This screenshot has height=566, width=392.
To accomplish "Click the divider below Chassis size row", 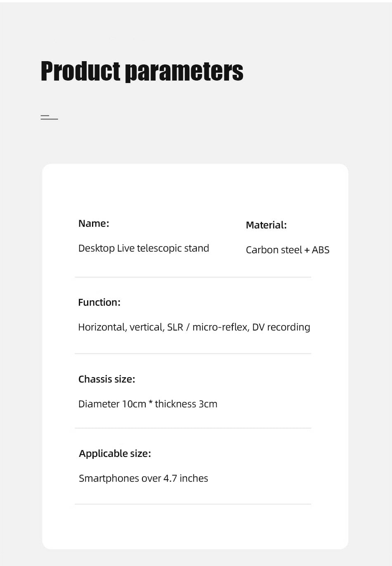I will pyautogui.click(x=193, y=428).
